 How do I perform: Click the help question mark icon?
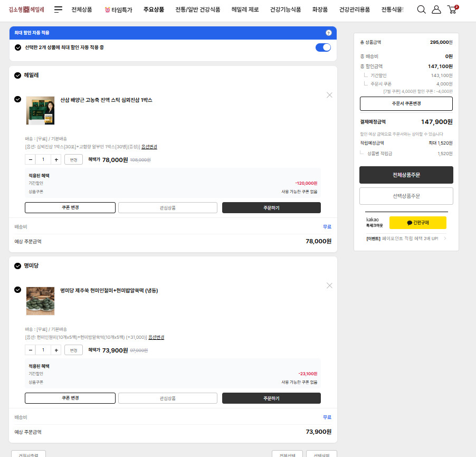click(x=328, y=33)
